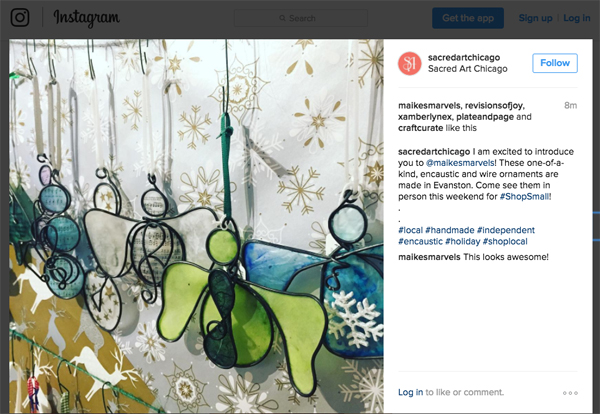600x414 pixels.
Task: Click the Sacred Art Chicago profile avatar
Action: [x=409, y=63]
